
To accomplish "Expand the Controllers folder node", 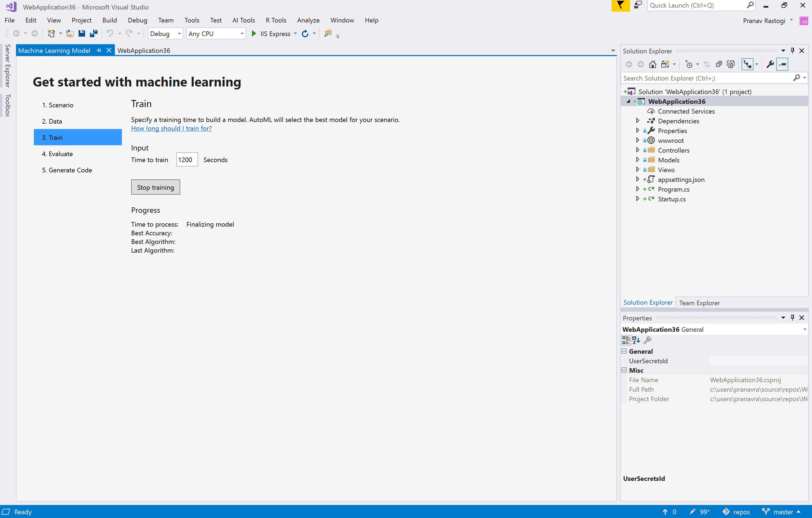I will (x=637, y=150).
